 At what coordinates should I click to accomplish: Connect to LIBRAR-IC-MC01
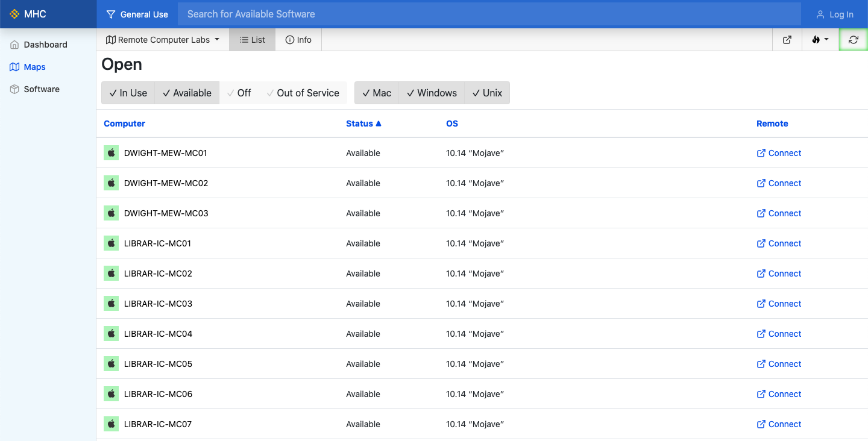[779, 243]
